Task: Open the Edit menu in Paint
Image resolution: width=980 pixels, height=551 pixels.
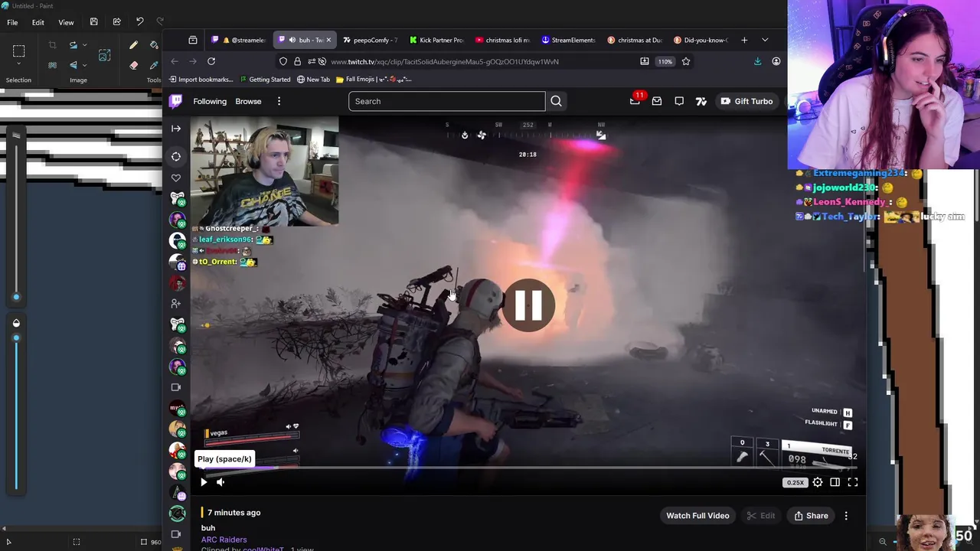Action: 38,22
